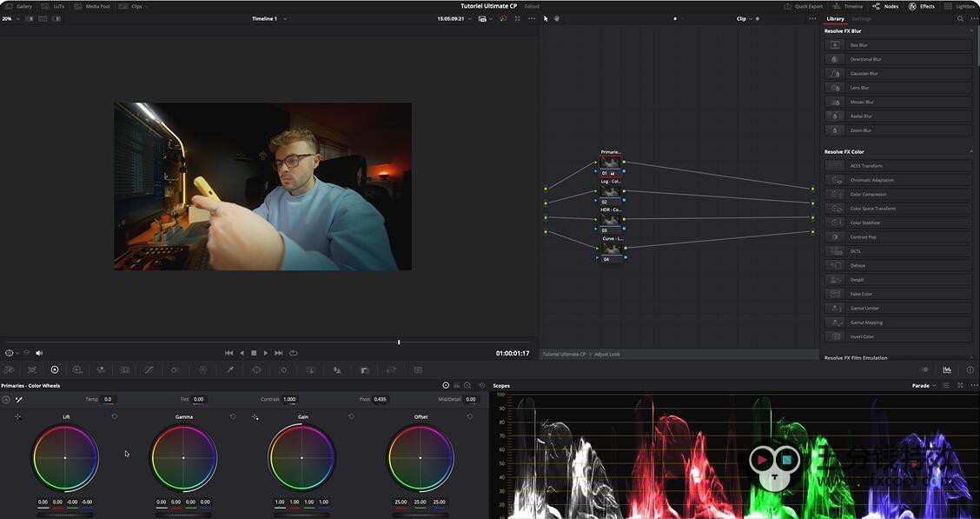Toggle viewer fullscreen expand icon
This screenshot has width=980, height=519.
pos(518,19)
